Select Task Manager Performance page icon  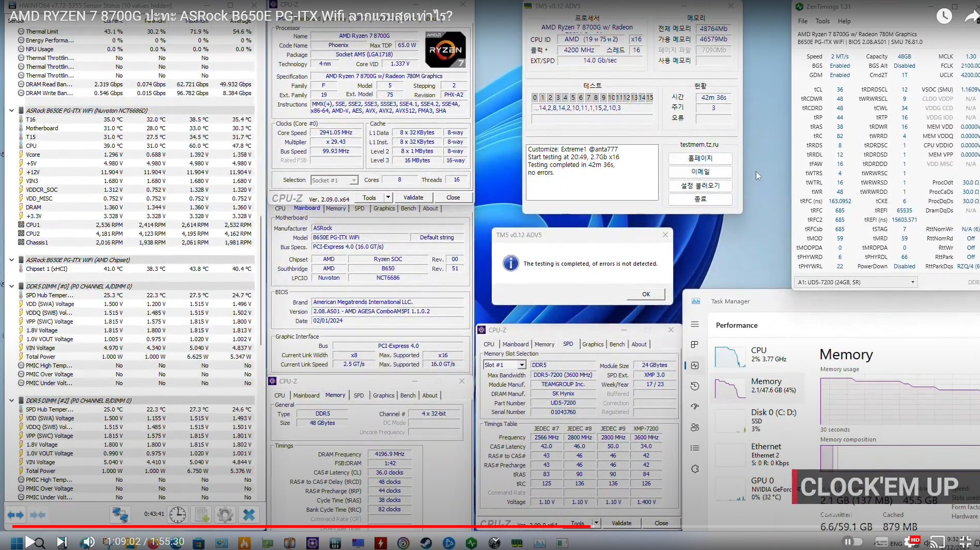click(695, 365)
